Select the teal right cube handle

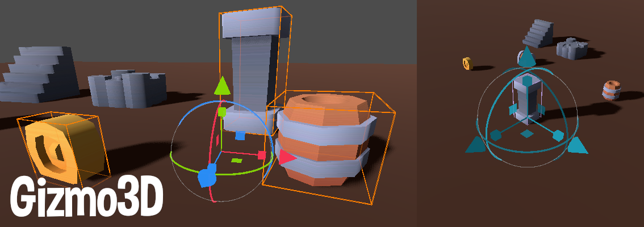558,136
